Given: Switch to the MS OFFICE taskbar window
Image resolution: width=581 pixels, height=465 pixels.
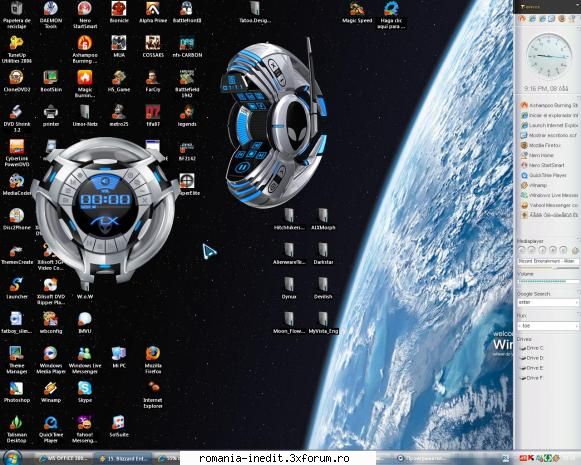Looking at the screenshot, I should 63,459.
